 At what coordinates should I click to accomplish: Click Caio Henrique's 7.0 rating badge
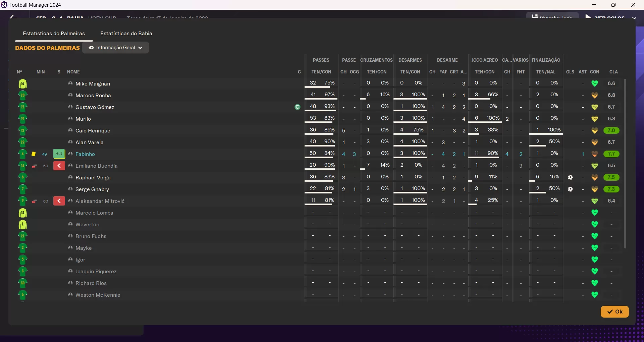pos(611,130)
